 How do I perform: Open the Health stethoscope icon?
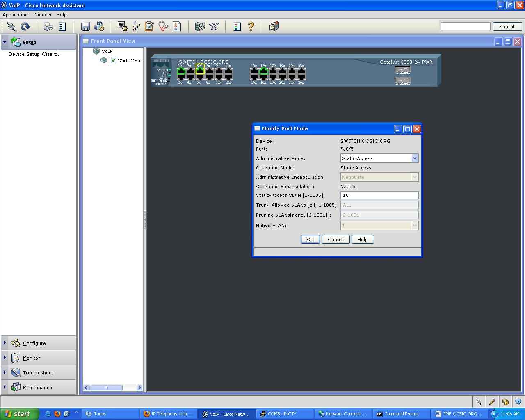tap(163, 27)
